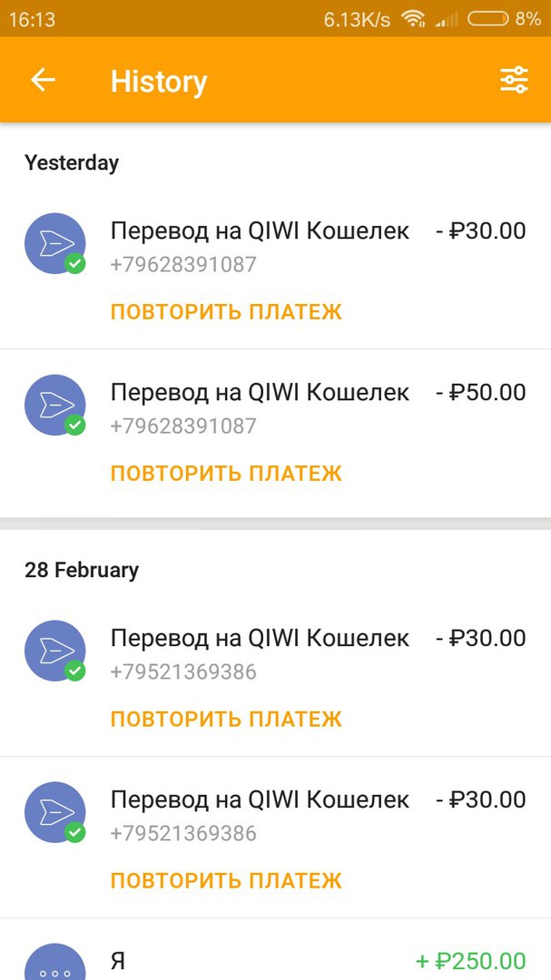Tap the Wi-Fi status bar icon

(x=413, y=18)
